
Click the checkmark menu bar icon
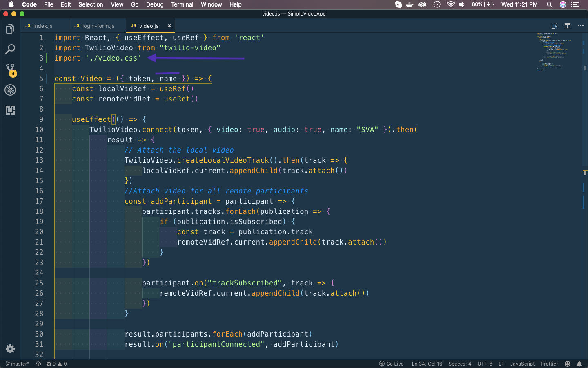399,4
